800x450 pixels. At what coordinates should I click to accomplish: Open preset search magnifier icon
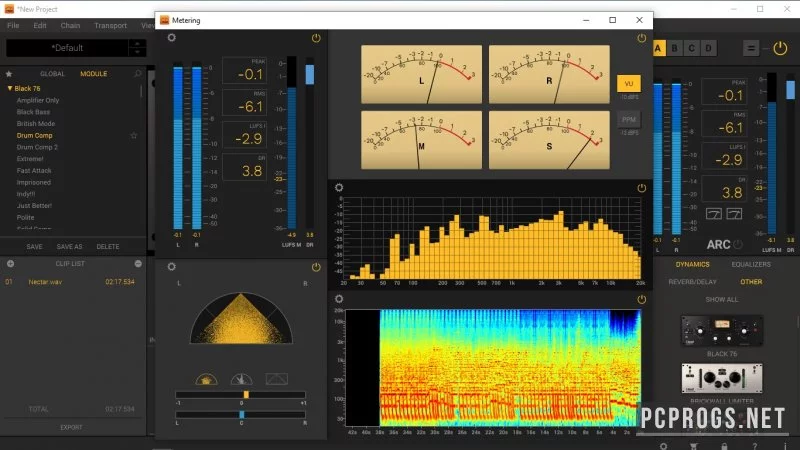pyautogui.click(x=137, y=73)
